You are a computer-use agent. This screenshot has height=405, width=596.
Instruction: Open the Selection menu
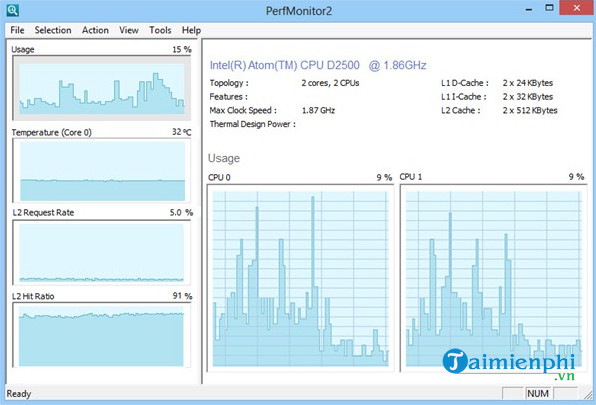click(x=53, y=30)
